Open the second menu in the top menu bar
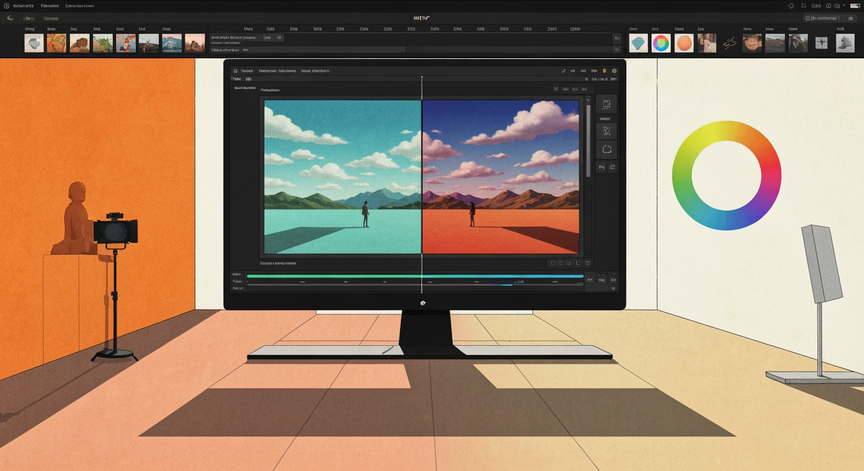This screenshot has width=864, height=471. (50, 6)
